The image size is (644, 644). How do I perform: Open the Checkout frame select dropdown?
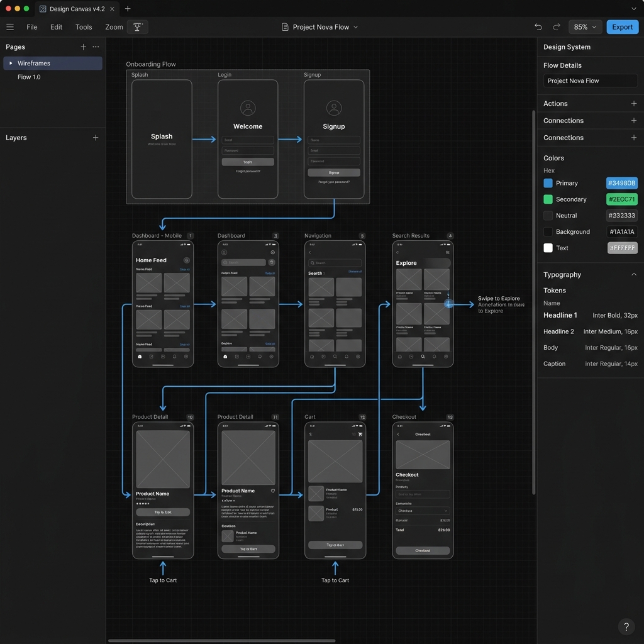[423, 511]
